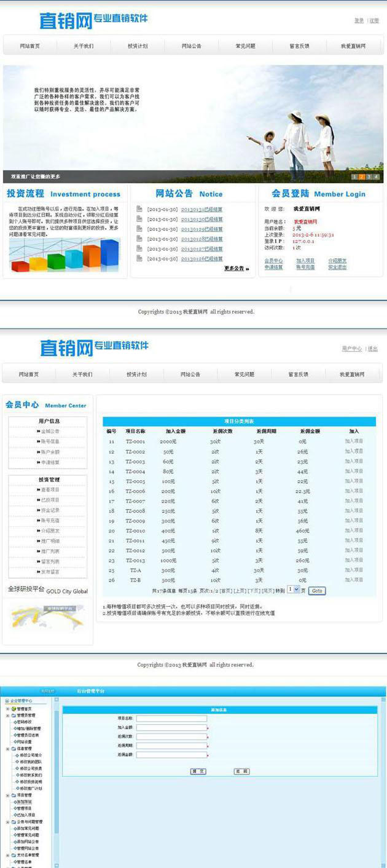Select 添加项目 in admin tree
Screen dimensions: 387x868
pyautogui.click(x=23, y=802)
